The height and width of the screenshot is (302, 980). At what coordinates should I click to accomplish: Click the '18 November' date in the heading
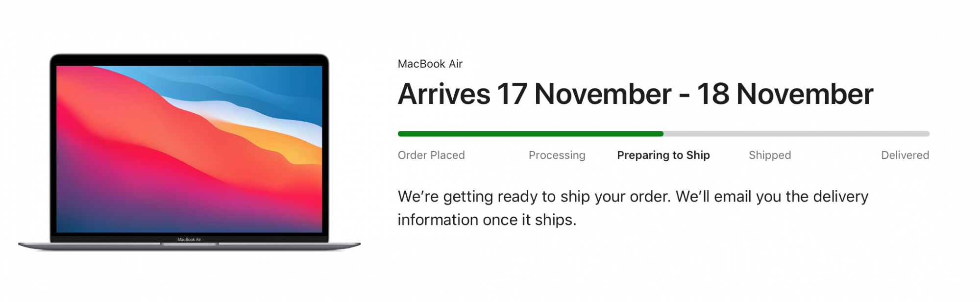tap(785, 94)
